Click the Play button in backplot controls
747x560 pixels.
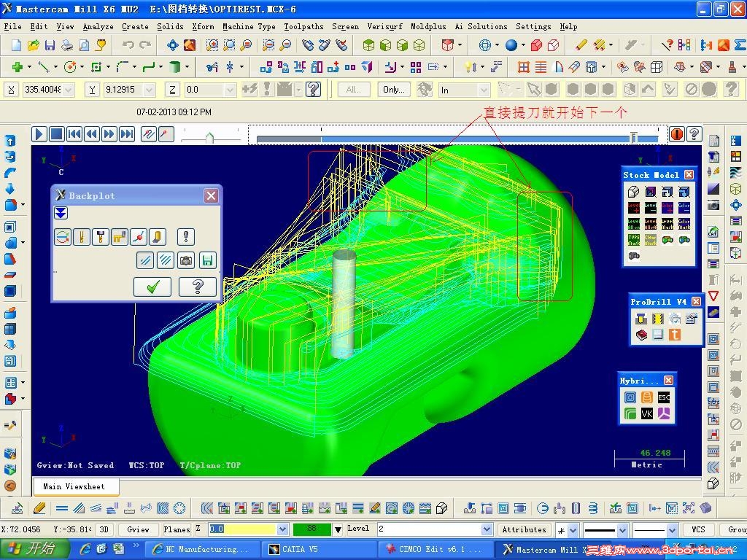(x=39, y=134)
